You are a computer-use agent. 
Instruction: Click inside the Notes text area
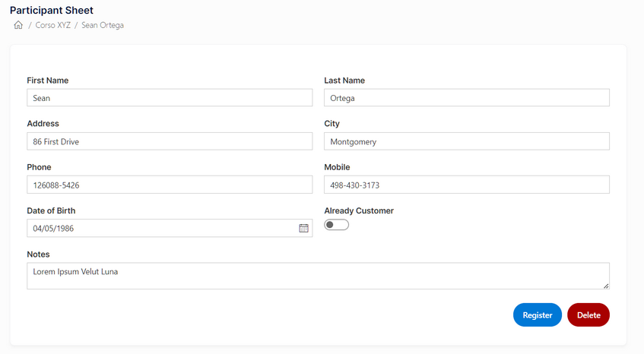(318, 276)
